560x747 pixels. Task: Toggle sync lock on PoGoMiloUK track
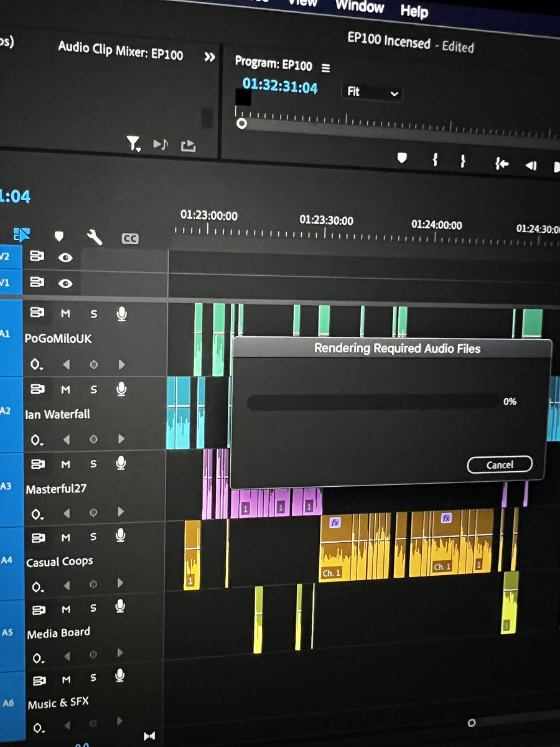pos(37,312)
